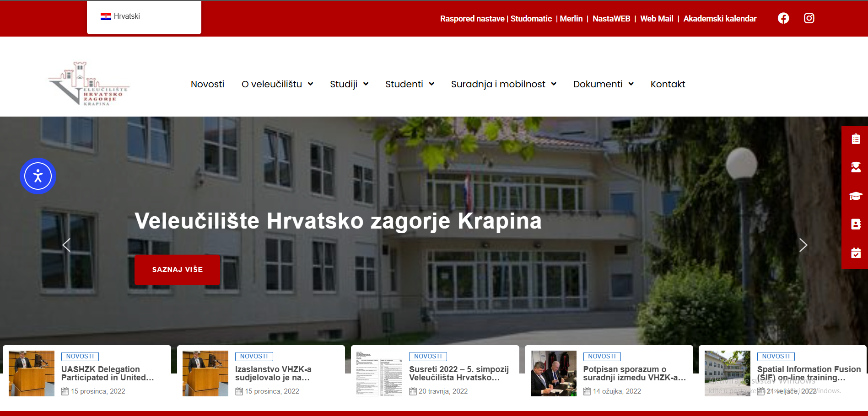Click the Croatian flag language selector
The width and height of the screenshot is (868, 416).
[x=106, y=16]
